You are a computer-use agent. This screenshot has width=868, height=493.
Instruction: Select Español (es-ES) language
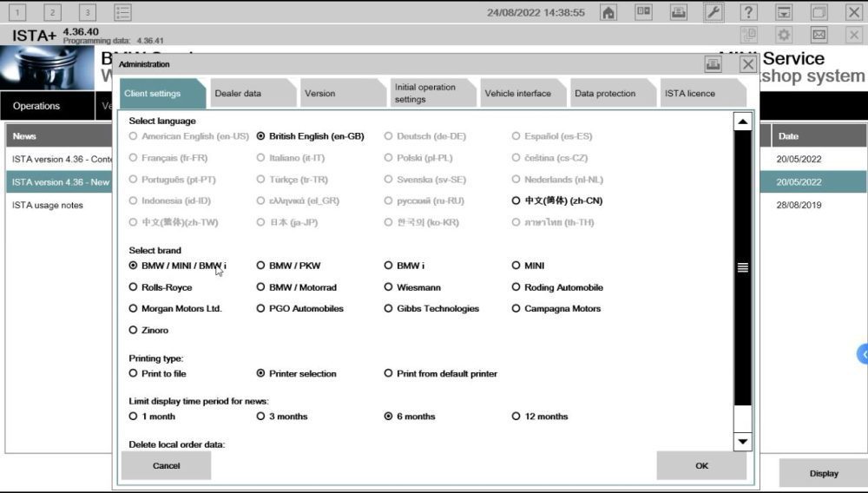[x=552, y=136]
